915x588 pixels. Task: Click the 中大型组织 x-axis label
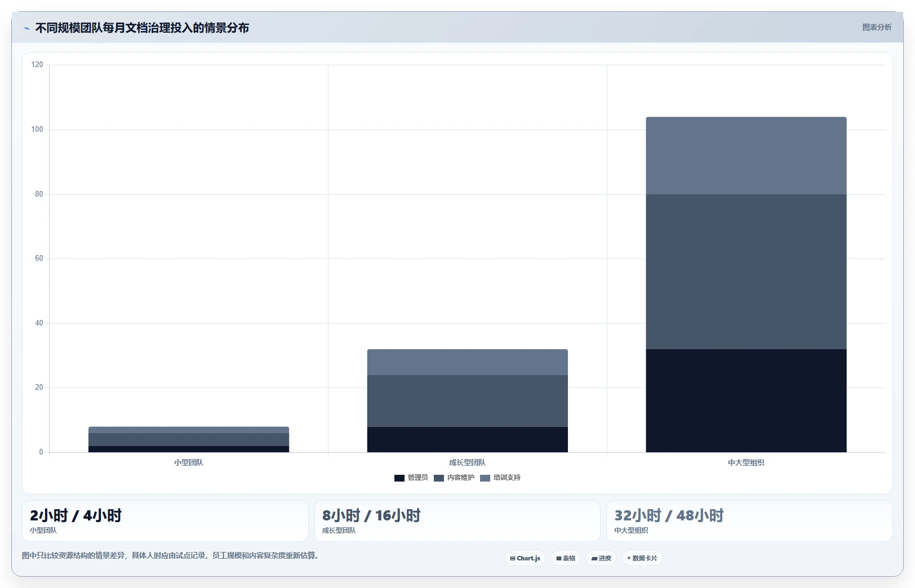click(746, 462)
